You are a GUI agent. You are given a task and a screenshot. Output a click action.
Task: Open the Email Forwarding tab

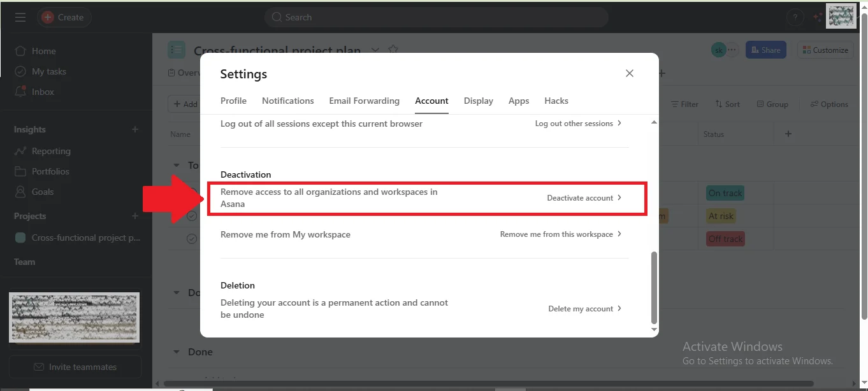tap(365, 101)
